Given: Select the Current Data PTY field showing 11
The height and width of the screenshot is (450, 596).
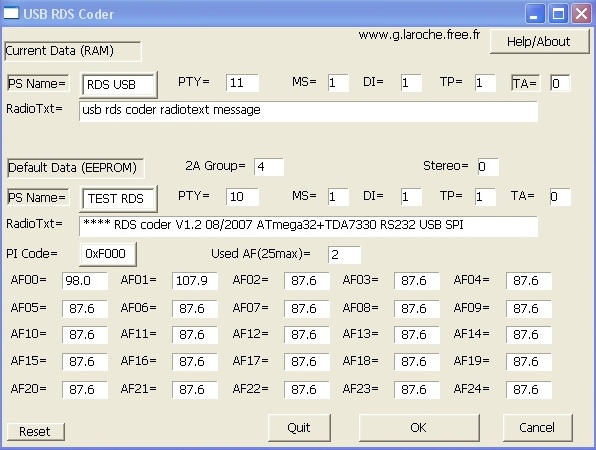Looking at the screenshot, I should pos(242,83).
